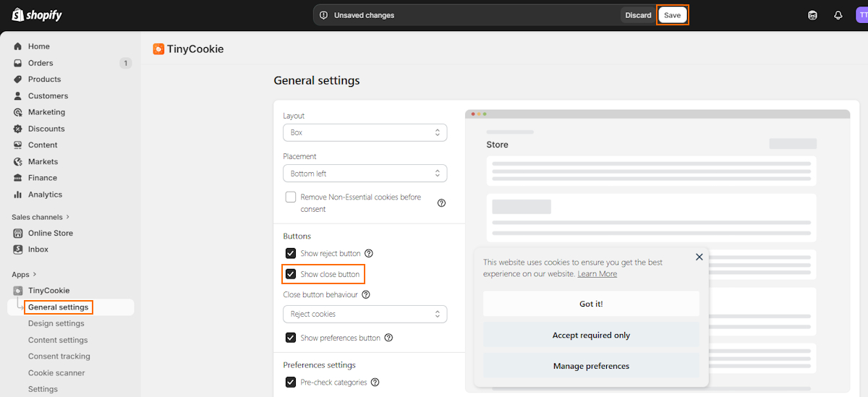868x397 pixels.
Task: Open the Placement dropdown set to Bottom left
Action: (x=365, y=174)
